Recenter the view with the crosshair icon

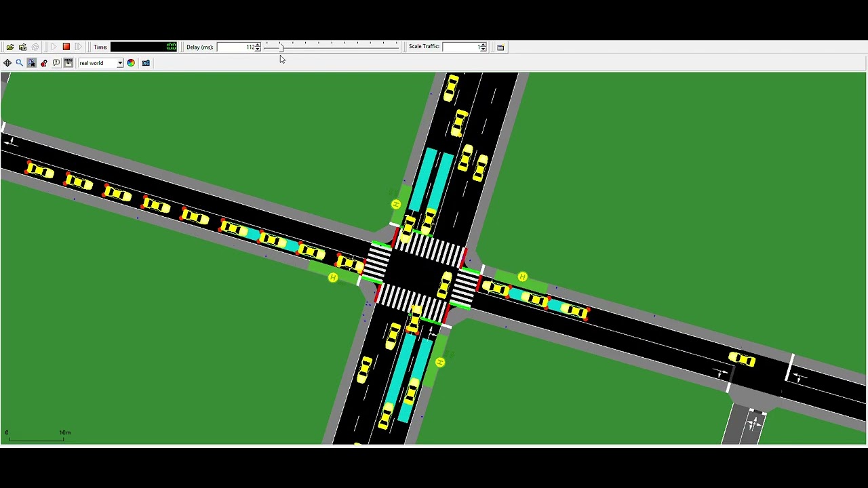coord(7,63)
